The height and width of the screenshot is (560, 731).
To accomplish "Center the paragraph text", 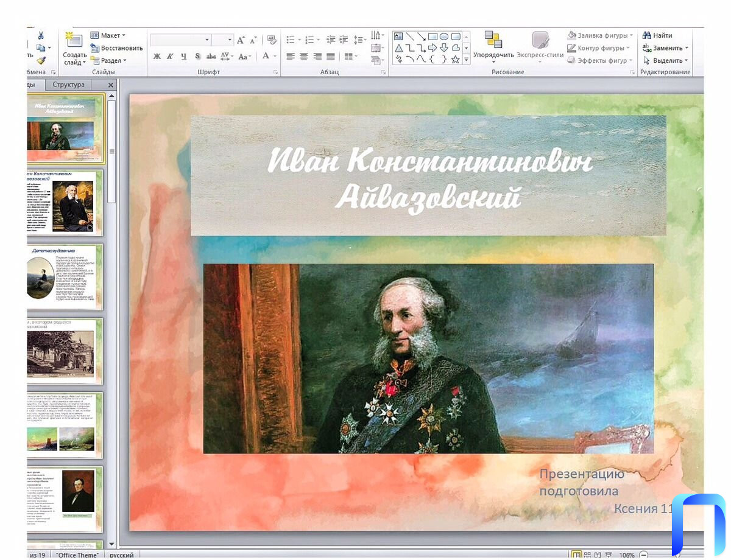I will [x=304, y=57].
